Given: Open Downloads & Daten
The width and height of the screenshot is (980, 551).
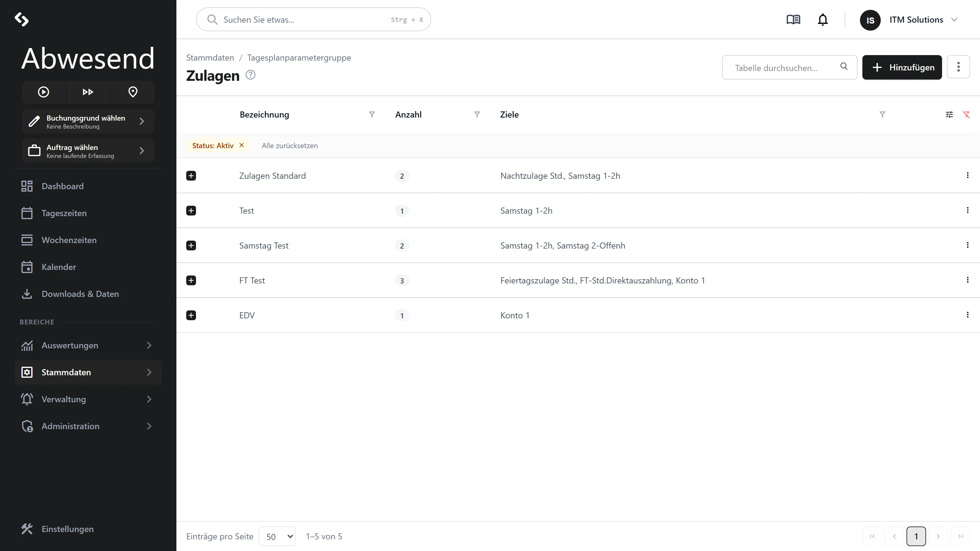Looking at the screenshot, I should pyautogui.click(x=88, y=294).
